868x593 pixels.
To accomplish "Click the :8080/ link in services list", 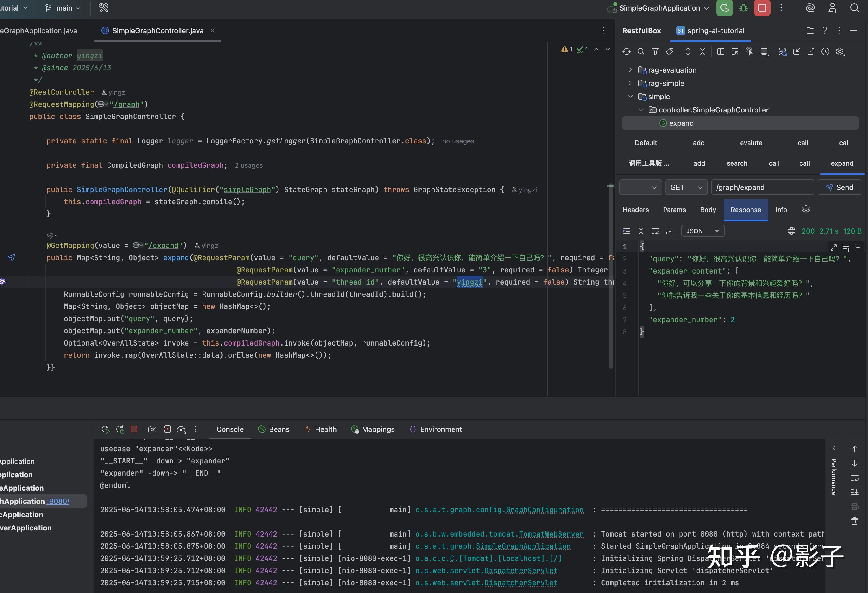I will pyautogui.click(x=58, y=501).
